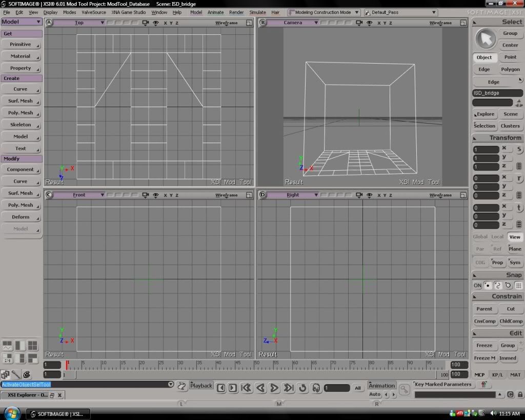
Task: Collapse the Transform panel section
Action: coord(475,138)
